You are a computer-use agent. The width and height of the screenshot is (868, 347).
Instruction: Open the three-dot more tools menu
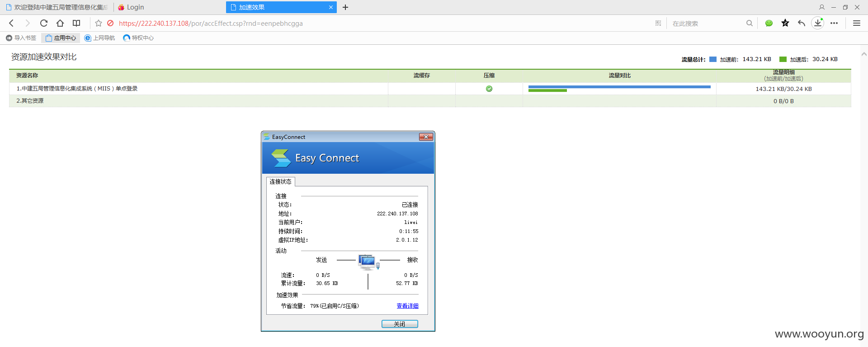tap(834, 23)
